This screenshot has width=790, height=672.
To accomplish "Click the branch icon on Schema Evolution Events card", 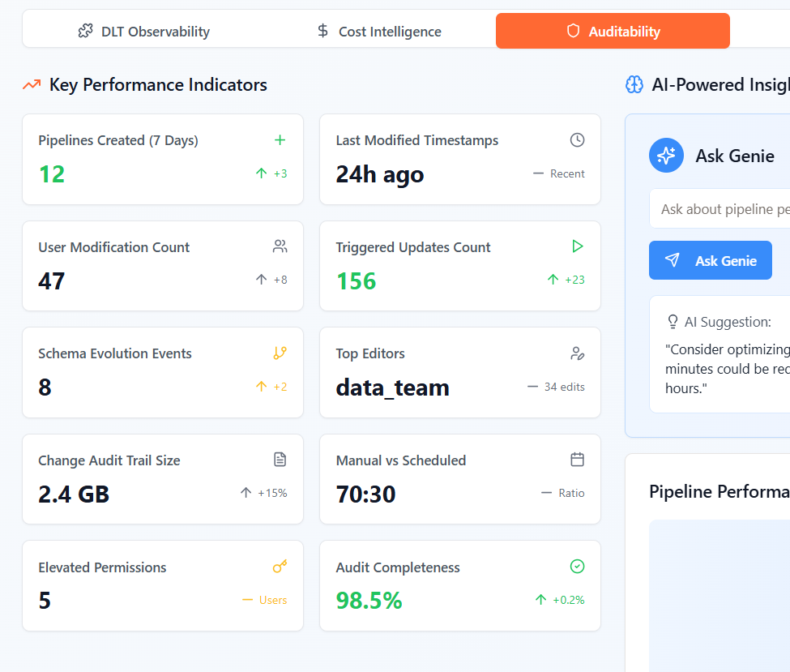I will coord(280,353).
